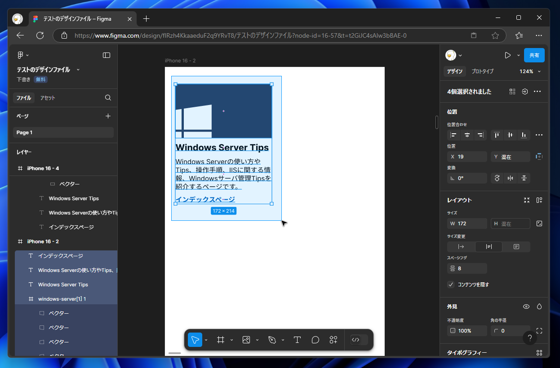Click the blue 共有 share button

534,55
